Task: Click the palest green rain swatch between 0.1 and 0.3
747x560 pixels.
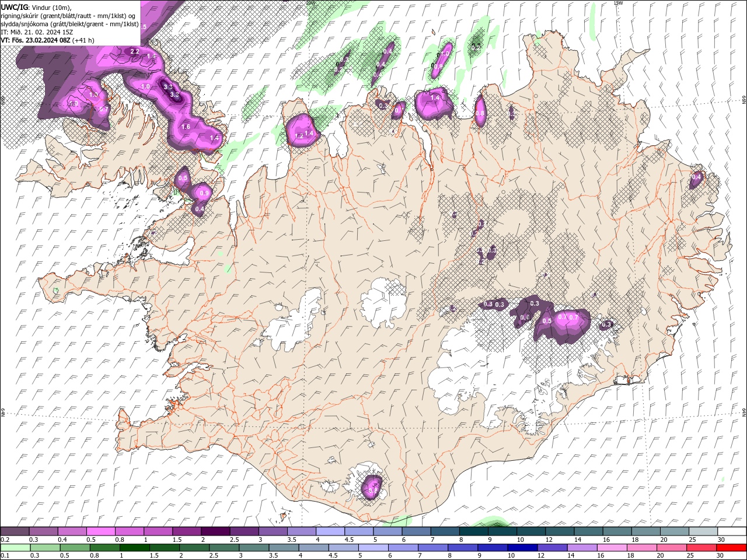Action: pos(16,548)
